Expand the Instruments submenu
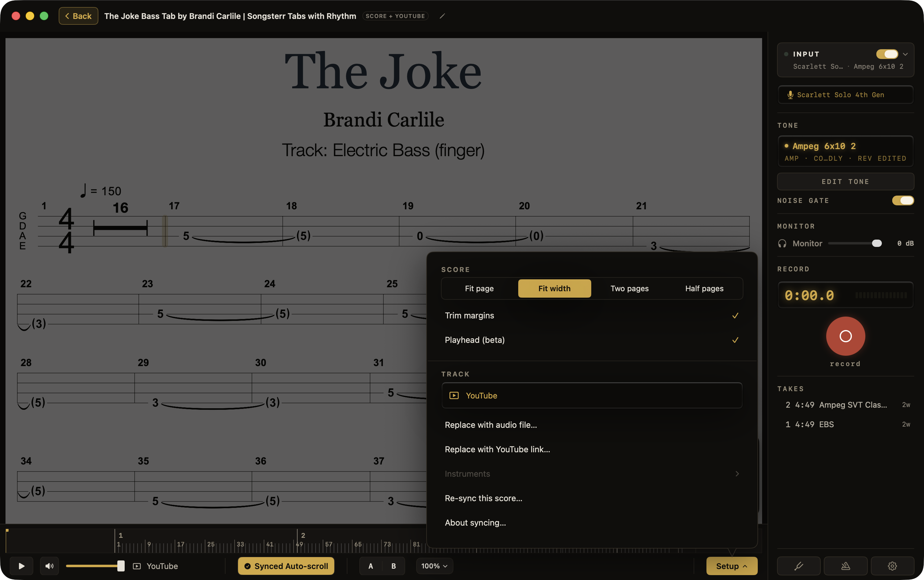The image size is (924, 580). pyautogui.click(x=592, y=474)
